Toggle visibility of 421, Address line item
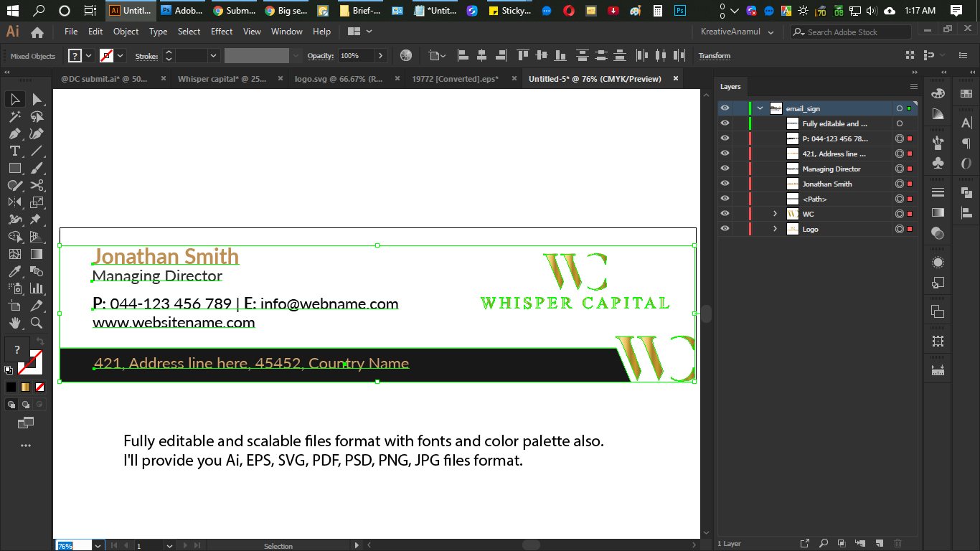Viewport: 980px width, 551px height. tap(725, 154)
